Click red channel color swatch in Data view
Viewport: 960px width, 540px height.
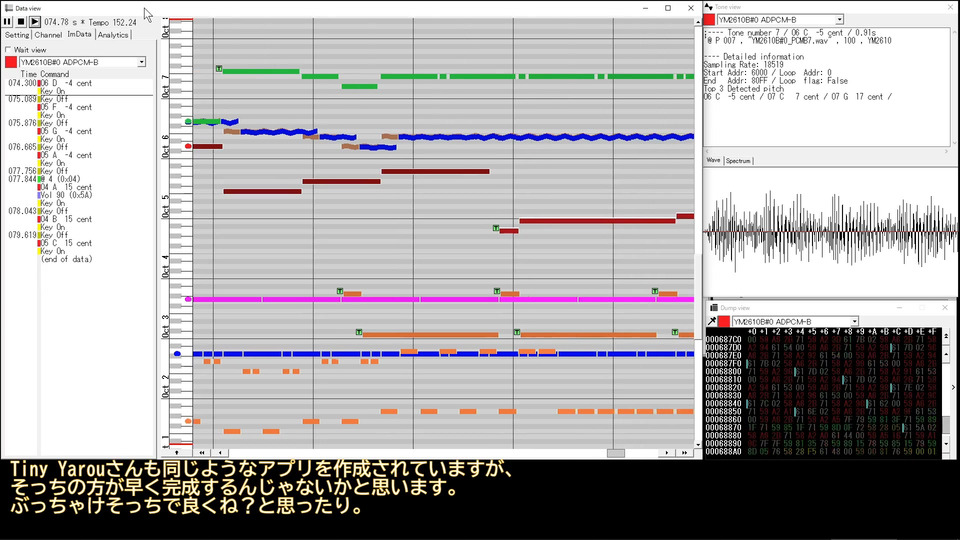click(10, 62)
